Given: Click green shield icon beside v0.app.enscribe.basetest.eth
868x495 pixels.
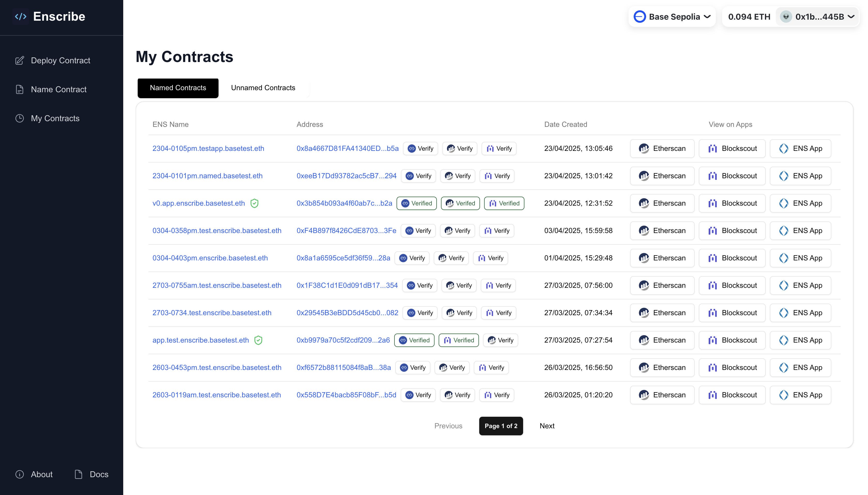Looking at the screenshot, I should [x=254, y=203].
